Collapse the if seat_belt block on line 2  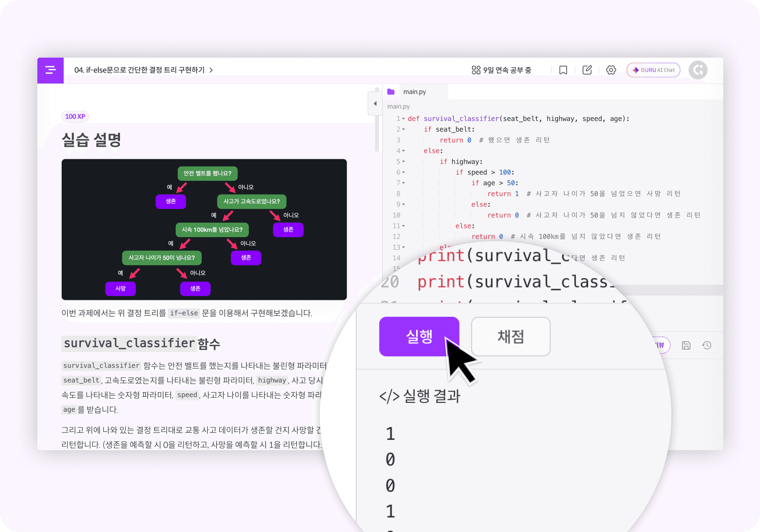403,129
